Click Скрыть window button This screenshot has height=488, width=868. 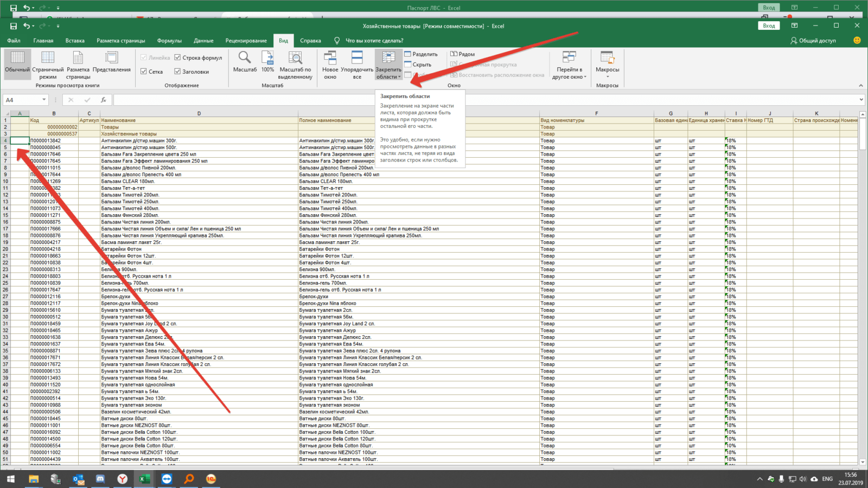418,65
